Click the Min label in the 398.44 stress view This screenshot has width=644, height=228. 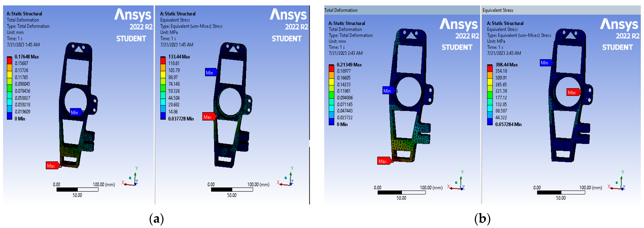[x=545, y=63]
